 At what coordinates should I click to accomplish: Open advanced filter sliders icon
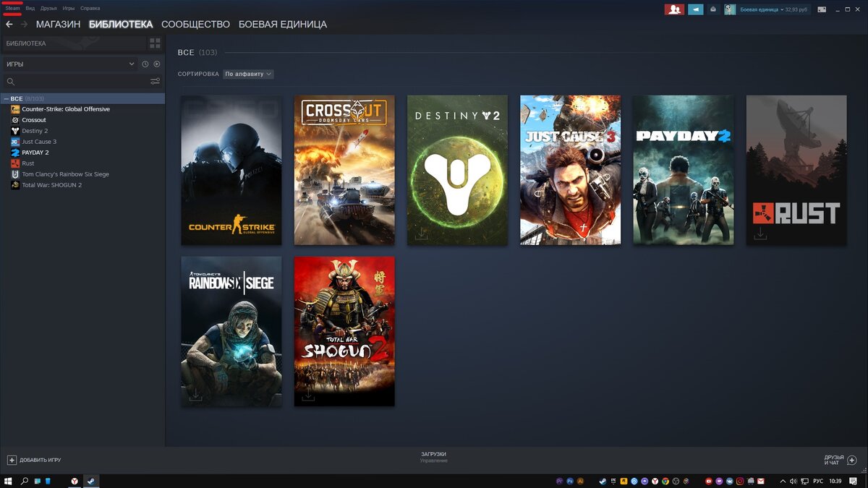pyautogui.click(x=155, y=82)
